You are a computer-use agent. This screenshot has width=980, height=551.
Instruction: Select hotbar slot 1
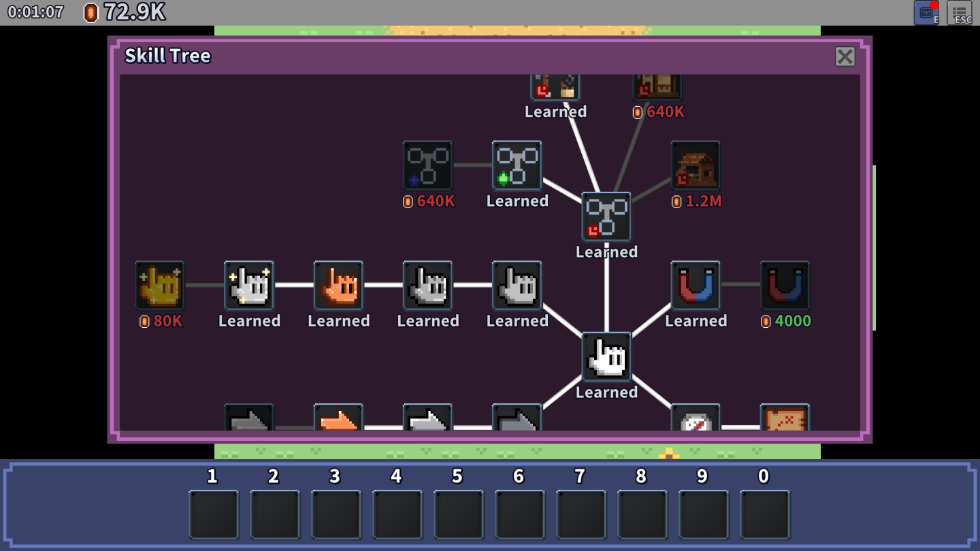pos(214,515)
